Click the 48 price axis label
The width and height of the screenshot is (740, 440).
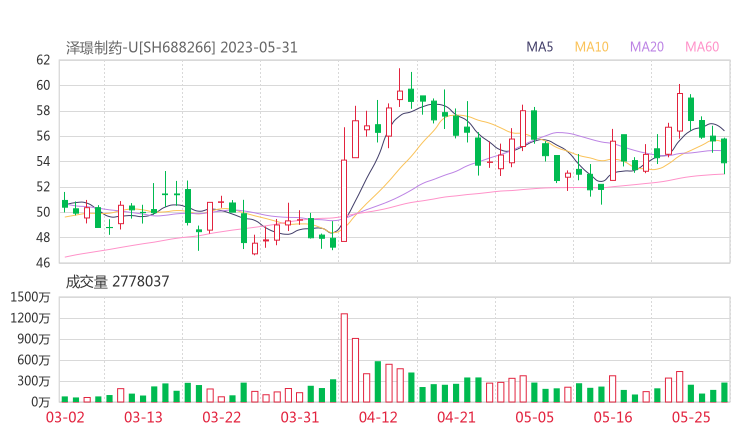tap(43, 237)
